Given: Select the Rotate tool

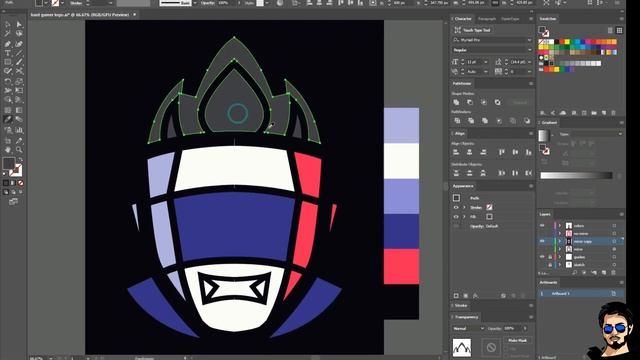Looking at the screenshot, I should (x=8, y=81).
